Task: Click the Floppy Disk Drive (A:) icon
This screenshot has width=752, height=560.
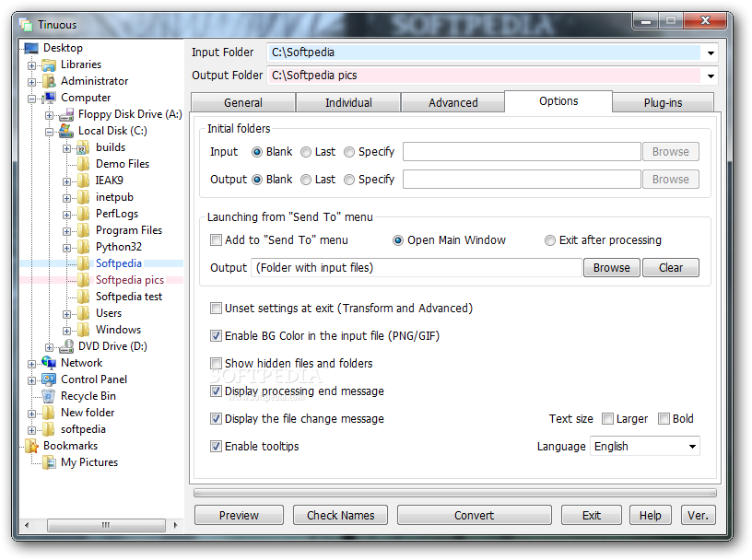Action: pos(66,114)
